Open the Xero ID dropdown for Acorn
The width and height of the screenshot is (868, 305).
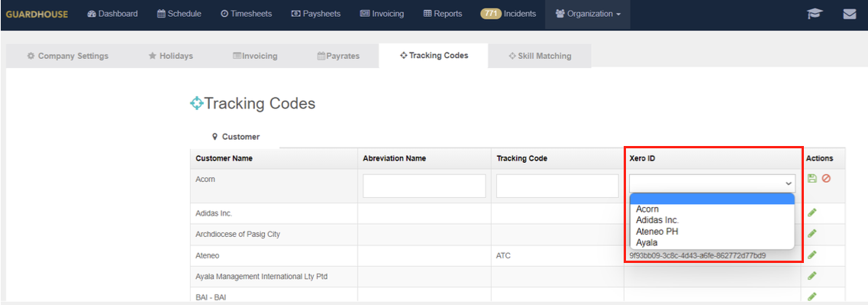(x=712, y=183)
